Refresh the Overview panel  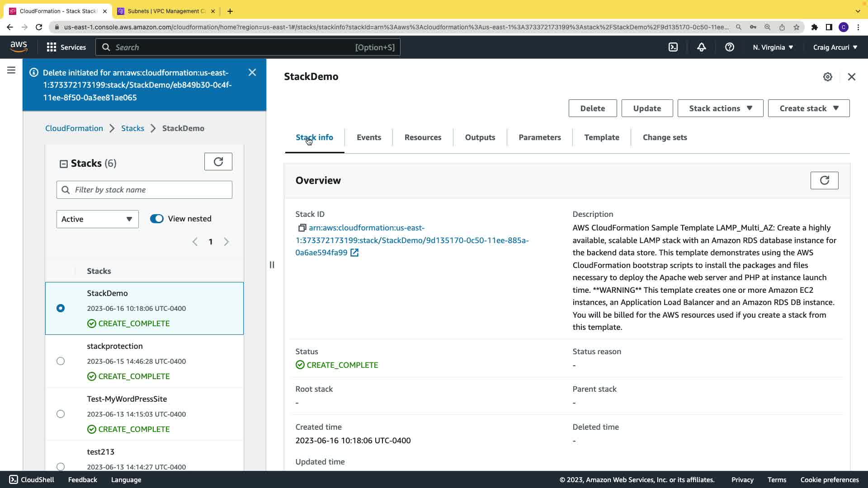pyautogui.click(x=824, y=181)
